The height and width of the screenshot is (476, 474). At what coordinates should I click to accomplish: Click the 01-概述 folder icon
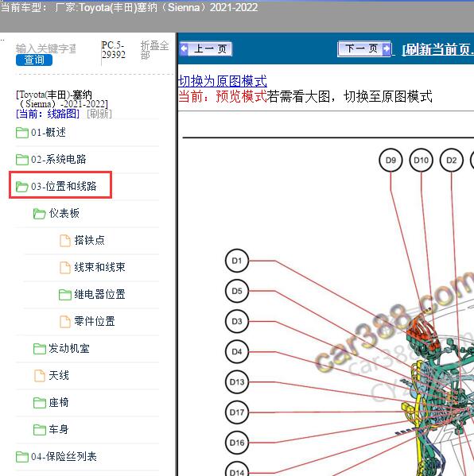(22, 133)
